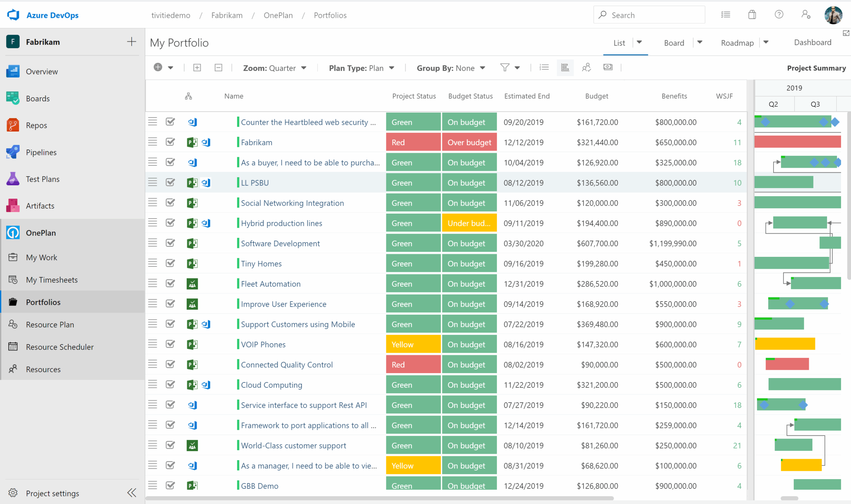The height and width of the screenshot is (504, 851).
Task: Click the filter funnel icon
Action: point(505,67)
